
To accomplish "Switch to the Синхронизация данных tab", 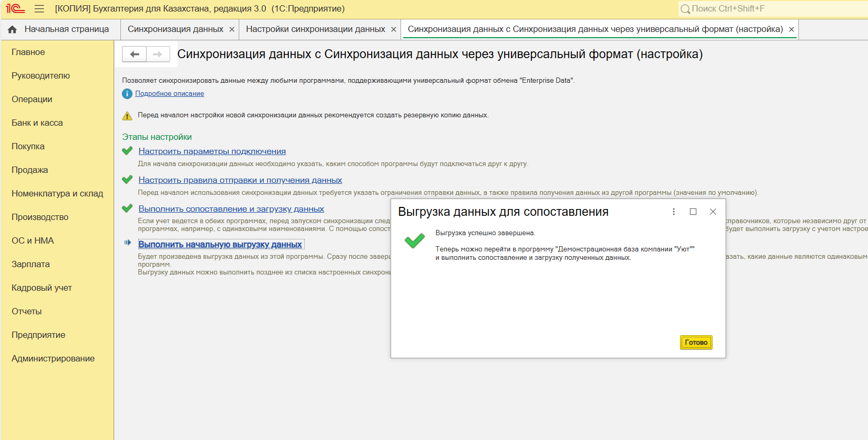I will point(175,29).
